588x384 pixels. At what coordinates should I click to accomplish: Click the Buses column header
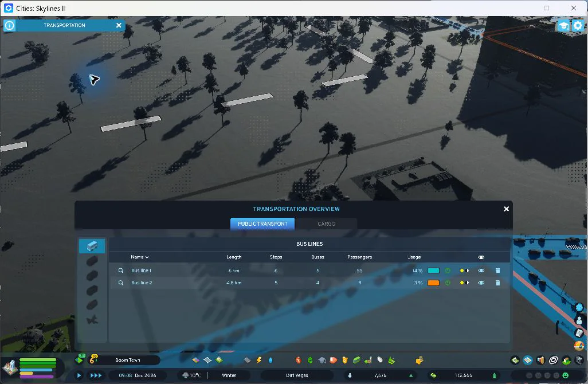tap(317, 257)
